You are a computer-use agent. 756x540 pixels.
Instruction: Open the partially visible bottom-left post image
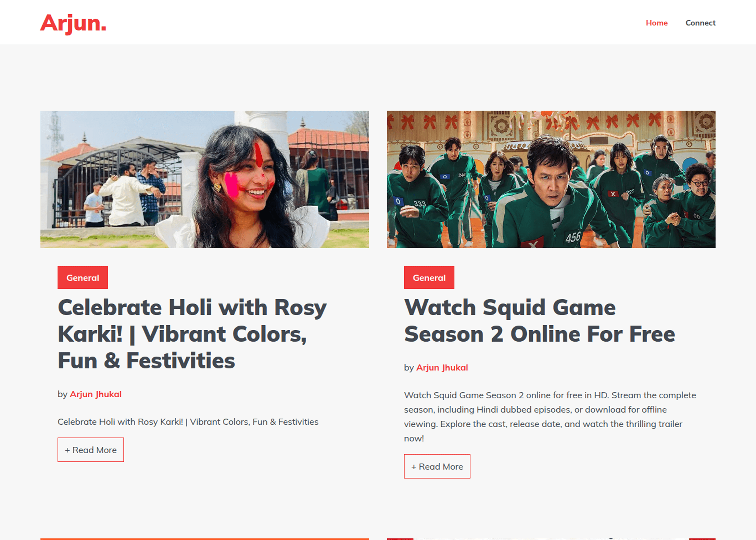coord(204,539)
